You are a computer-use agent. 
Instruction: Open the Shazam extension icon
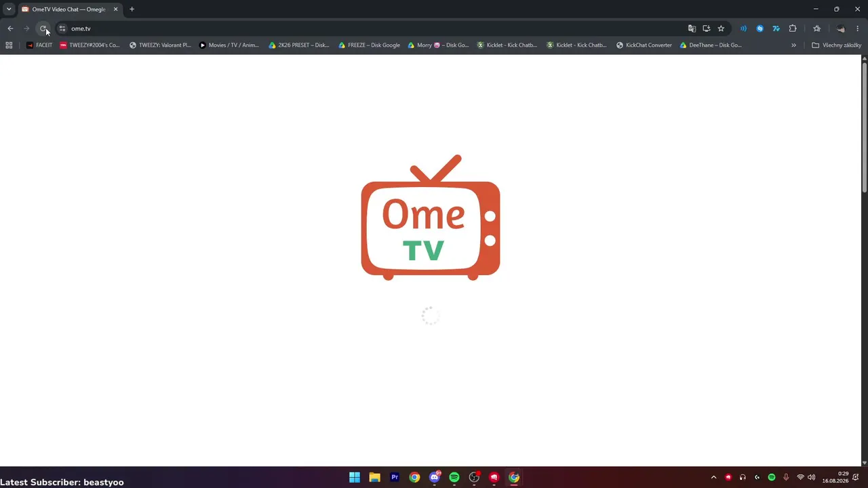click(759, 28)
